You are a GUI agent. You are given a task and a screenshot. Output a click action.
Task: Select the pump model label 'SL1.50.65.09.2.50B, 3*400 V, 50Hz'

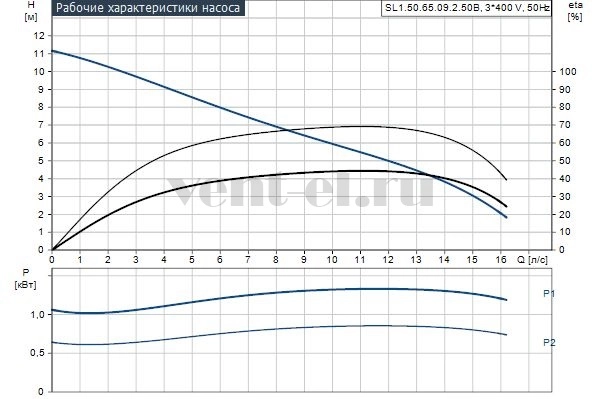(467, 8)
